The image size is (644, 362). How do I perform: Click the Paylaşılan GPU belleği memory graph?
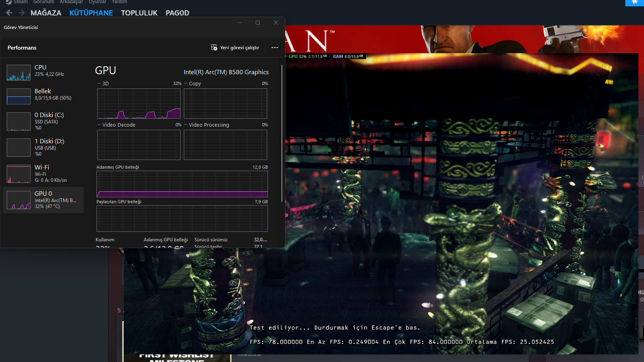[182, 218]
